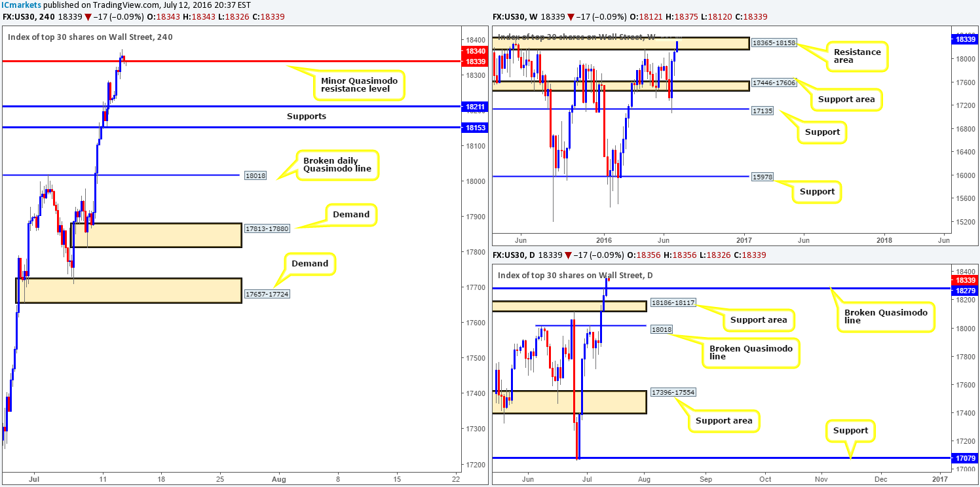980x487 pixels.
Task: Click the 'Sep' date on daily chart axis
Action: coord(706,479)
